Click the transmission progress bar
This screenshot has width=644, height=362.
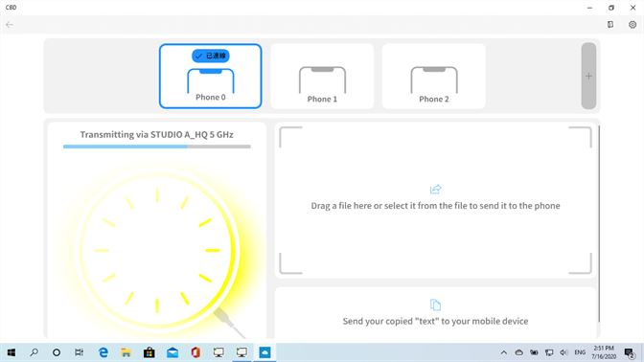(157, 147)
